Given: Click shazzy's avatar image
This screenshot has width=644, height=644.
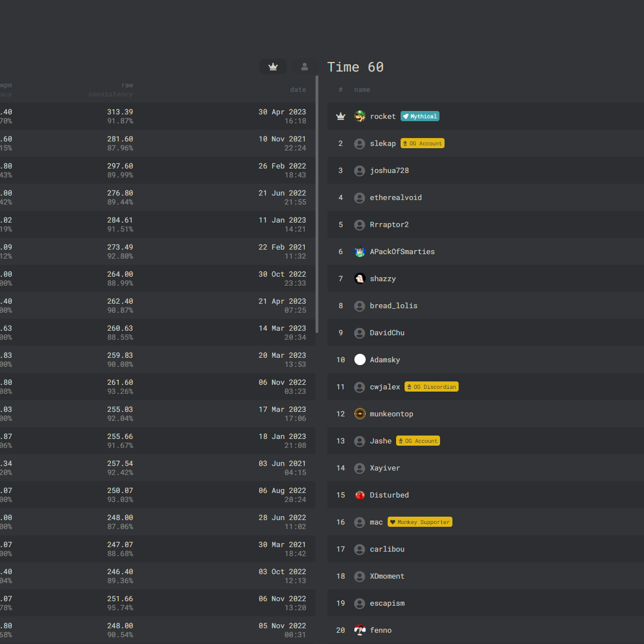Looking at the screenshot, I should (360, 279).
